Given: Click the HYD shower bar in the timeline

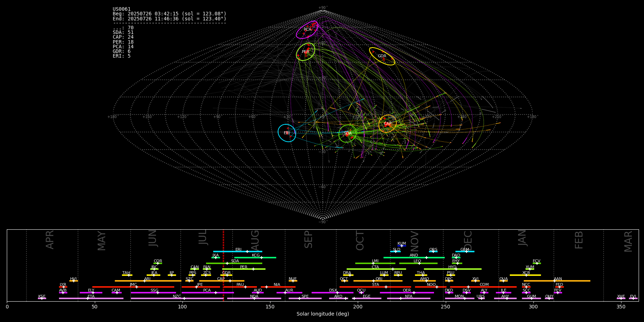Looking at the screenshot, I should [453, 269].
